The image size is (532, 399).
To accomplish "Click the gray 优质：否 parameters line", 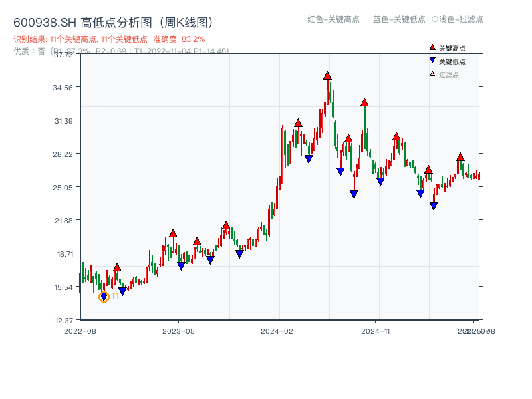I will click(121, 51).
